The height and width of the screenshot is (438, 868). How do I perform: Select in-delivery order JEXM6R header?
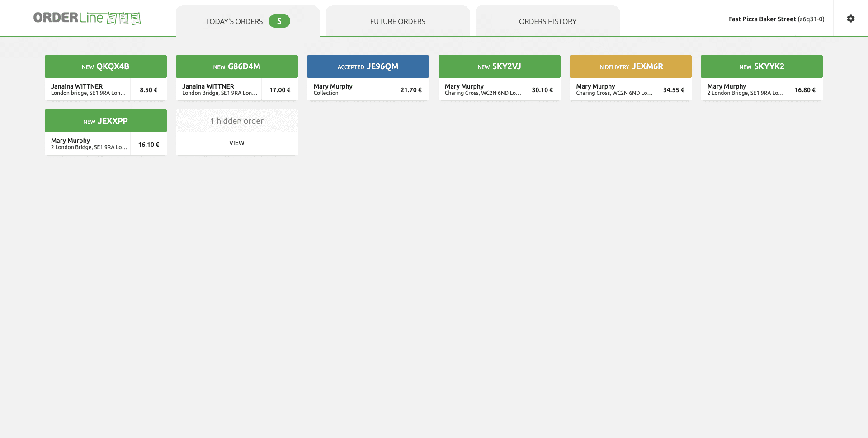[x=630, y=66]
